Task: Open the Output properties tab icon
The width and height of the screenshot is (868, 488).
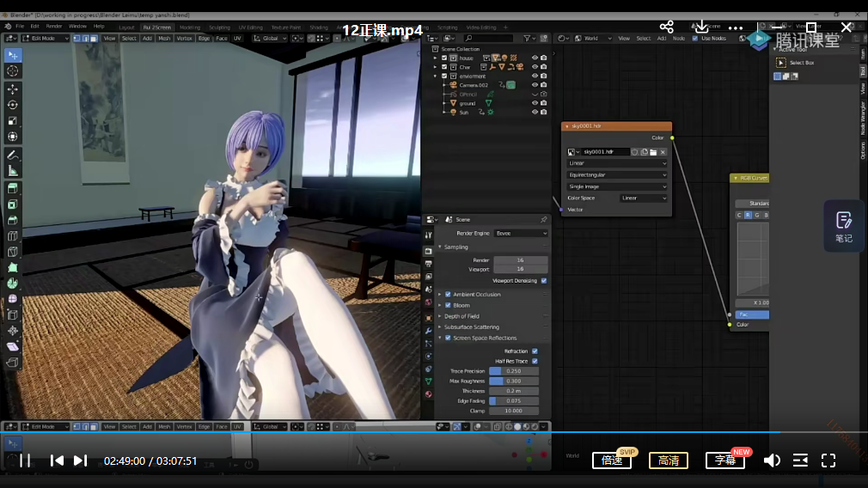Action: pyautogui.click(x=429, y=264)
